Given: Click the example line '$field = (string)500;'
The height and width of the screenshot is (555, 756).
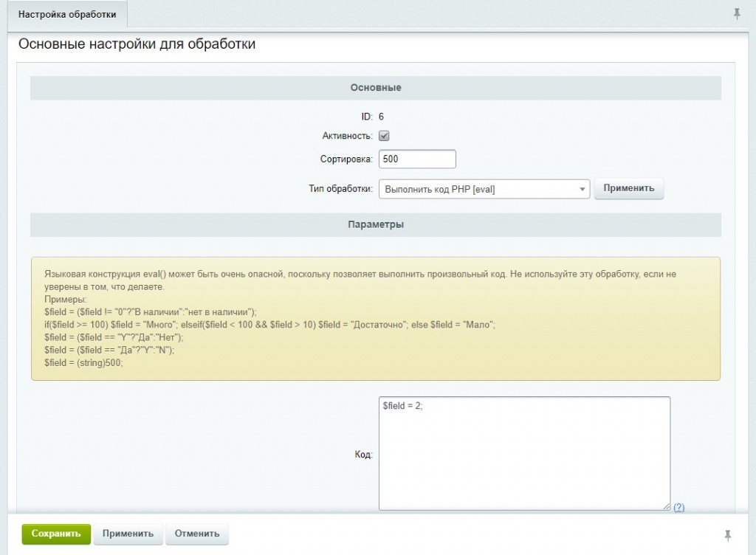Looking at the screenshot, I should [83, 363].
